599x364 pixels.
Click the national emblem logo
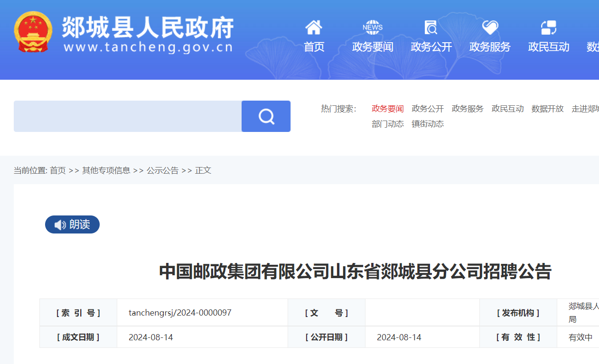coord(33,32)
